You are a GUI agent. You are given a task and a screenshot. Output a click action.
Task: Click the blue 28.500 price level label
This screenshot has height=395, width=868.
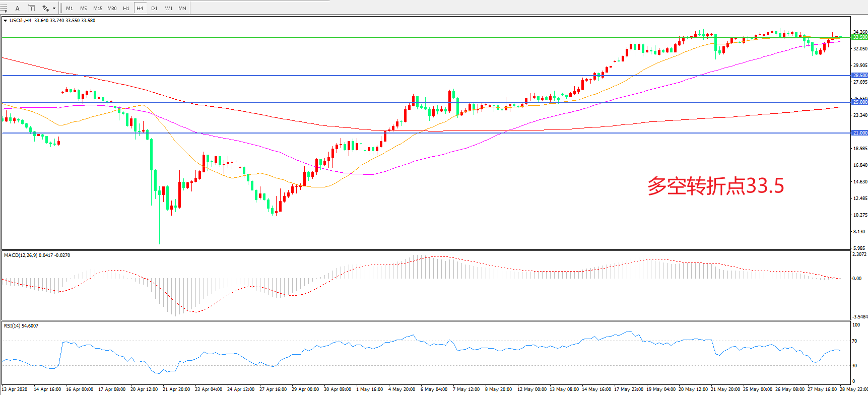point(859,76)
